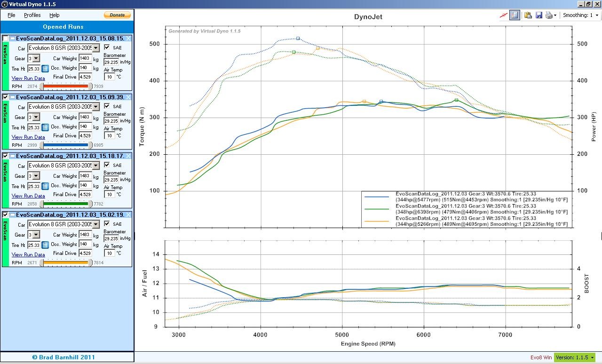
Task: Uncheck the 15.09.39 run visibility checkbox
Action: point(5,97)
